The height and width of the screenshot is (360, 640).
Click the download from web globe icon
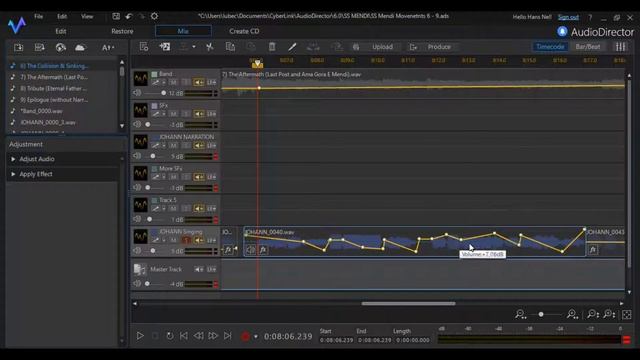coord(60,47)
